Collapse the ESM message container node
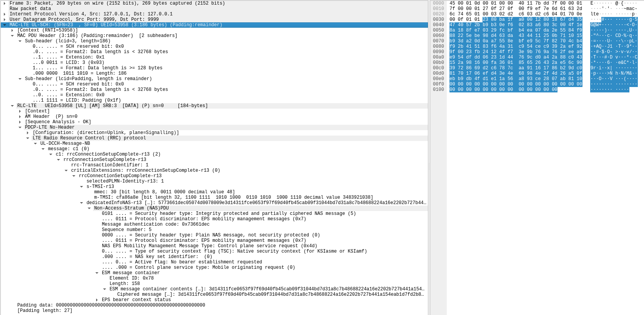 click(97, 273)
